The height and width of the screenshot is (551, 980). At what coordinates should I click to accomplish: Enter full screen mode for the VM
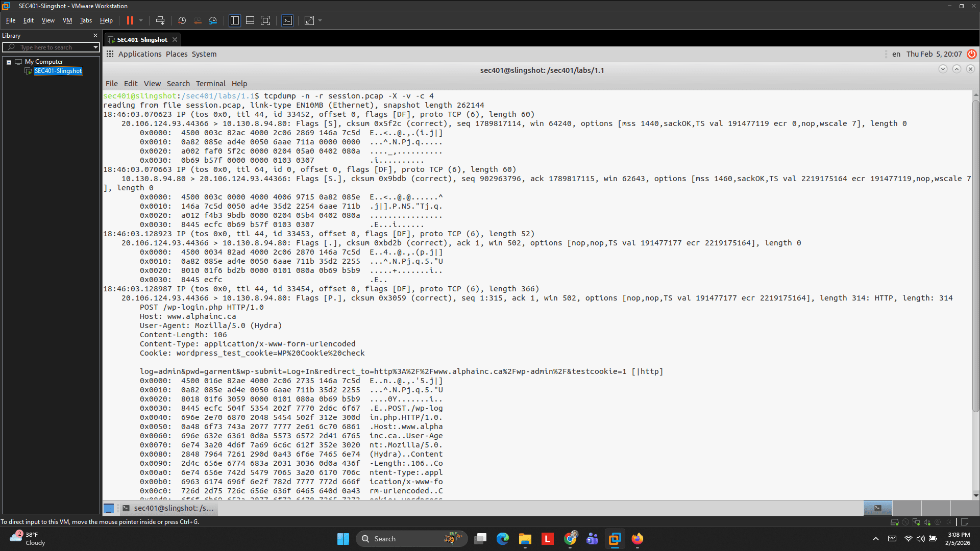[x=265, y=20]
